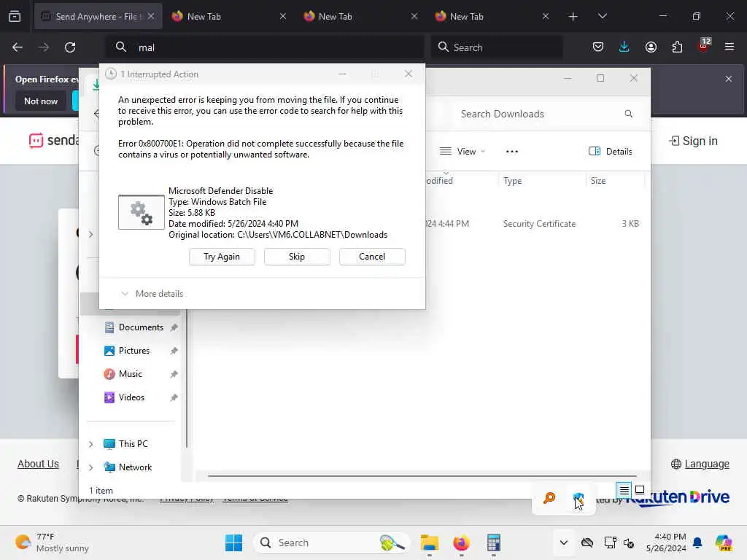Viewport: 747px width, 560px height.
Task: Open File Explorer from the taskbar
Action: (x=429, y=542)
